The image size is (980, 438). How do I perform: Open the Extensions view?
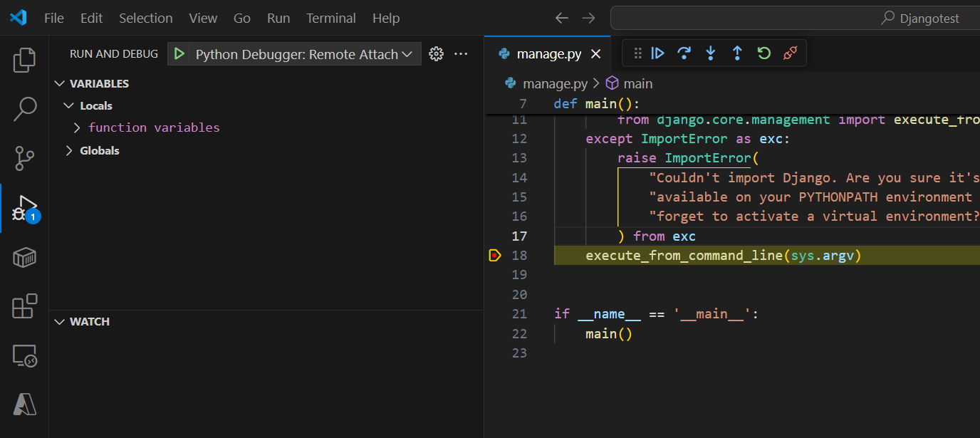[24, 306]
